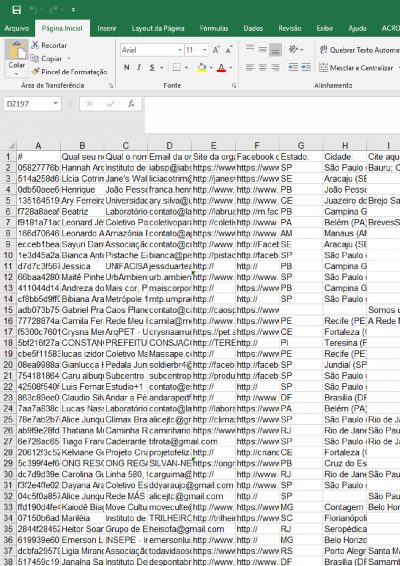Click the cancel X in formula bar
400x566 pixels.
90,104
